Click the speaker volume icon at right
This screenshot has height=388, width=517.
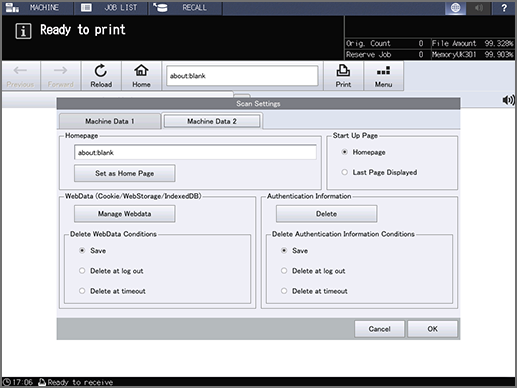pos(508,100)
